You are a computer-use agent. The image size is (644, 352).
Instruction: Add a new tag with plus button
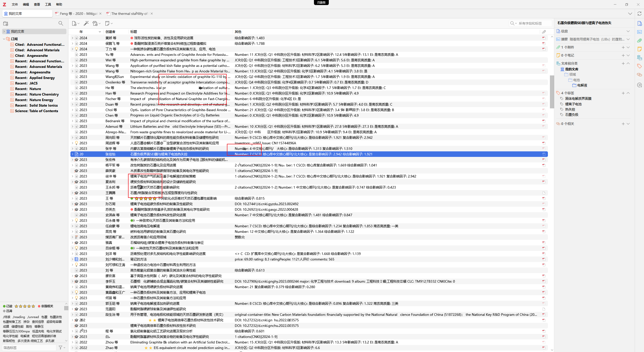coord(623,93)
